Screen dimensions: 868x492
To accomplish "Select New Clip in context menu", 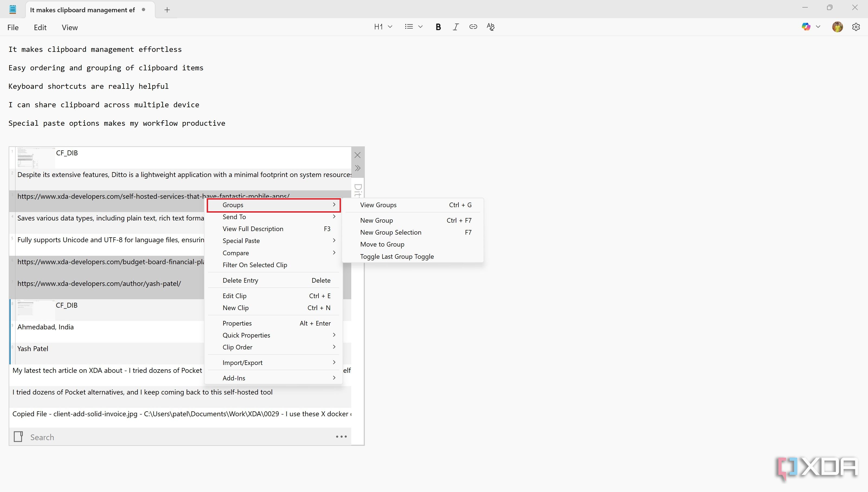I will (273, 308).
